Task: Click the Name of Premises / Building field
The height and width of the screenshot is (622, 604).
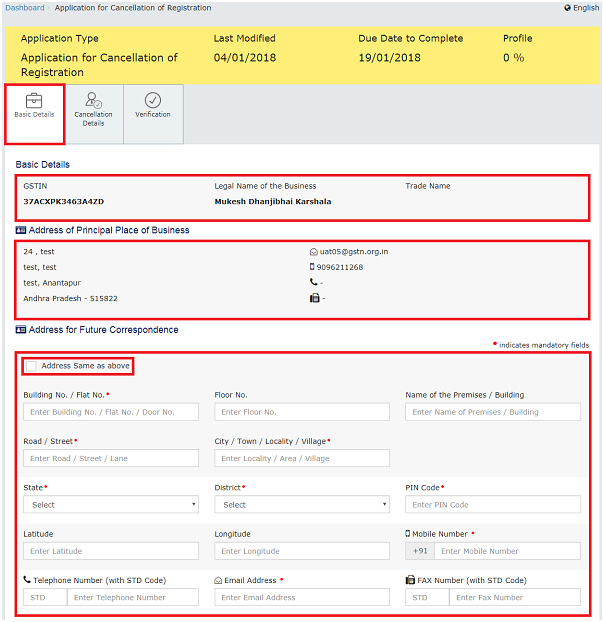Action: click(493, 412)
